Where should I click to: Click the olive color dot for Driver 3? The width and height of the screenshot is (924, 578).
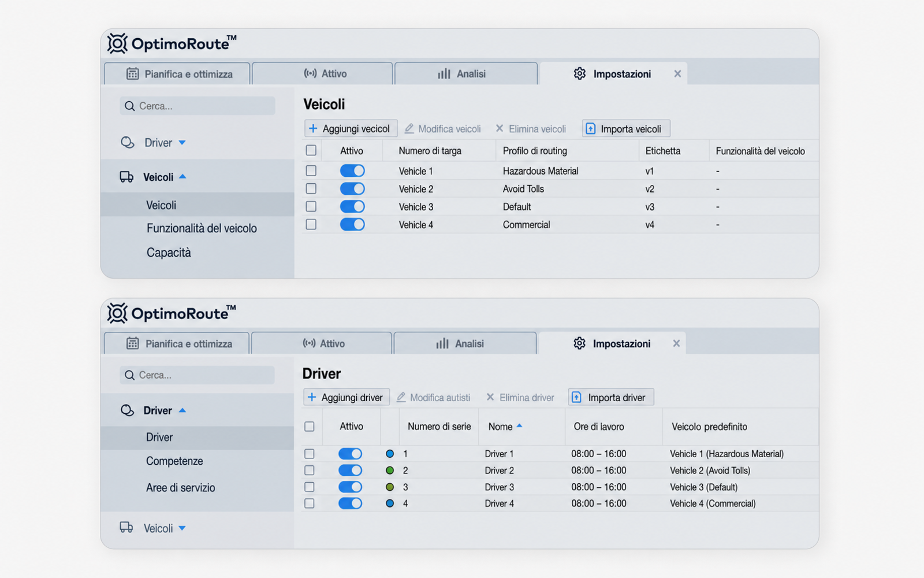tap(390, 487)
